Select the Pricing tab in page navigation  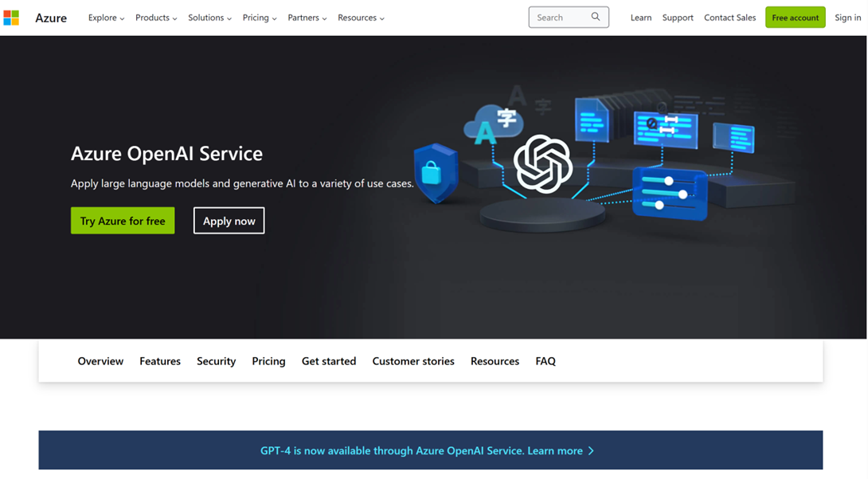point(268,361)
